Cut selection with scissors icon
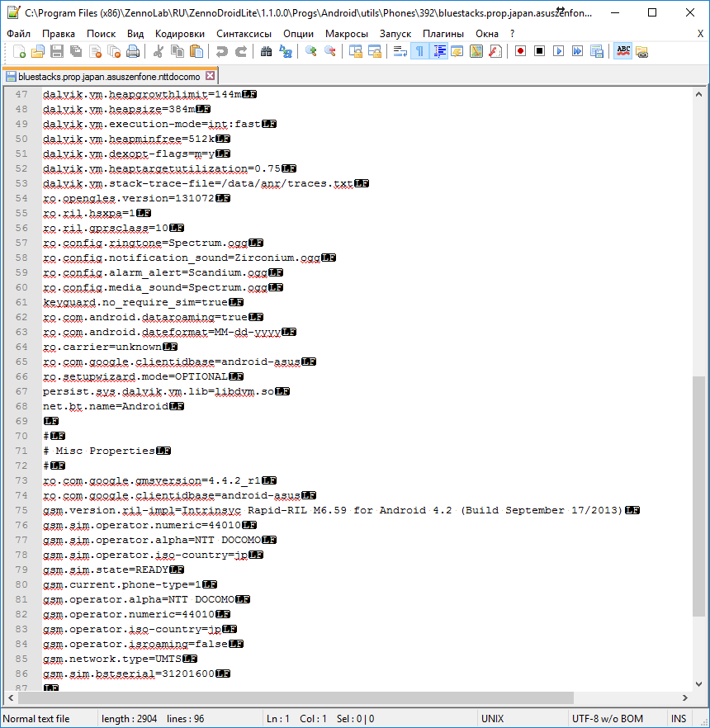The width and height of the screenshot is (710, 728). (159, 51)
